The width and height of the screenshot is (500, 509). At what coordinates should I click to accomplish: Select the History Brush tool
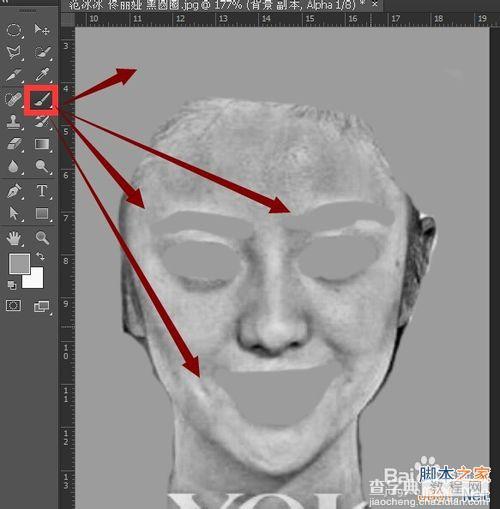[42, 121]
